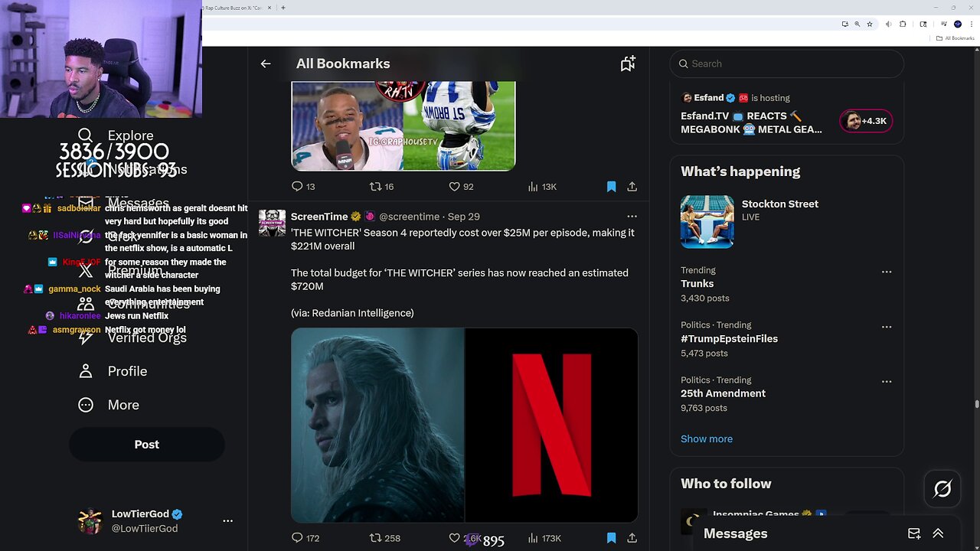The image size is (980, 551).
Task: Open the Profile sidebar item
Action: tap(113, 371)
